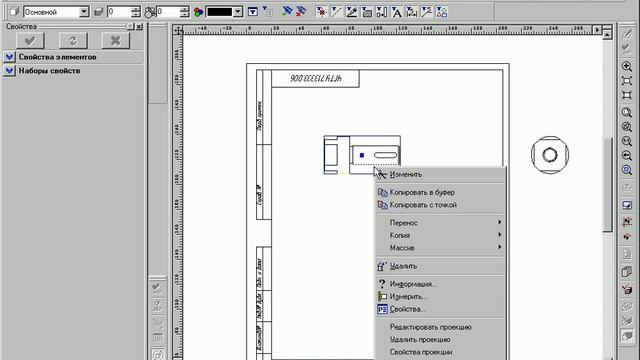Screen dimensions: 640x360
Task: Confirm properties with the checkmark button
Action: [30, 40]
